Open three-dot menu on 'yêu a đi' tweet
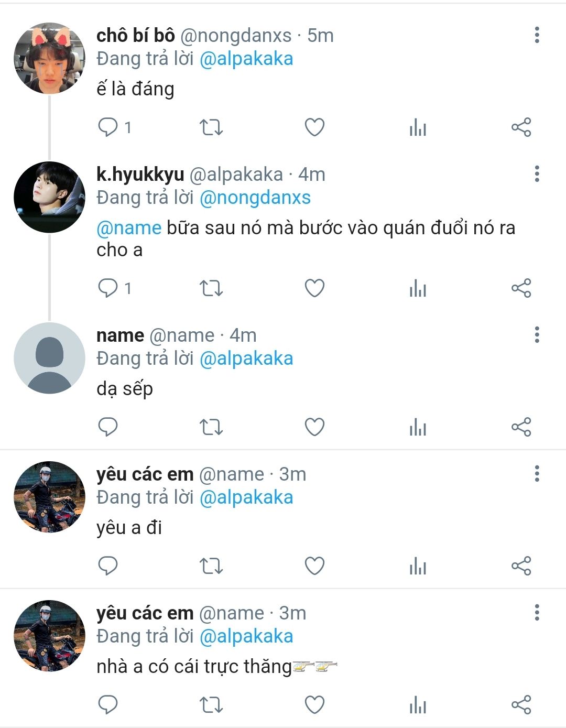This screenshot has height=728, width=566. click(537, 473)
